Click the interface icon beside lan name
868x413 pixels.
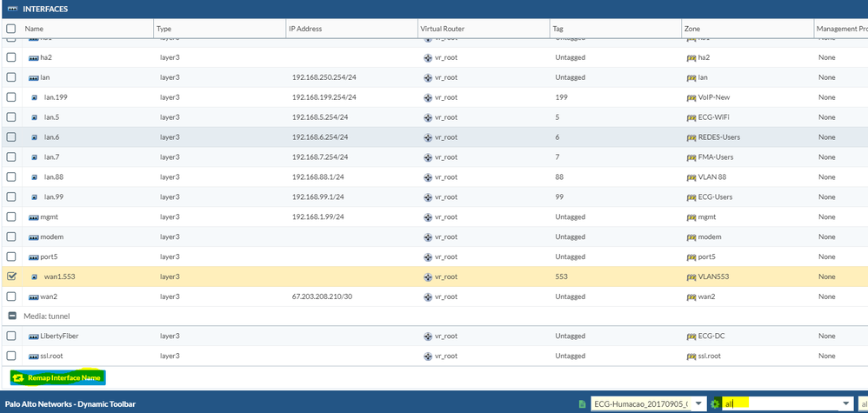coord(33,77)
